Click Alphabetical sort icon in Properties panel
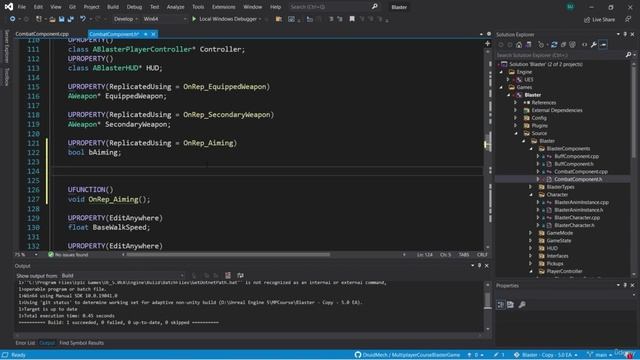Image resolution: width=640 pixels, height=360 pixels. [x=510, y=304]
